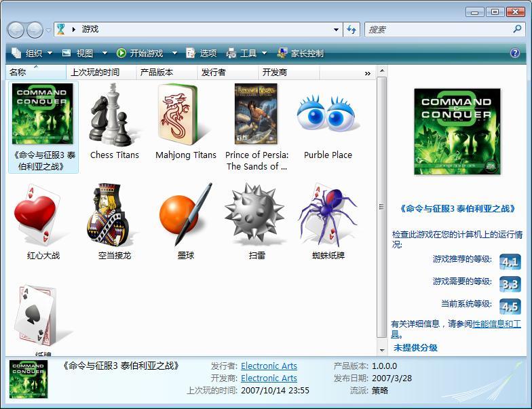Select the 墨球 InkBall icon

tap(185, 216)
